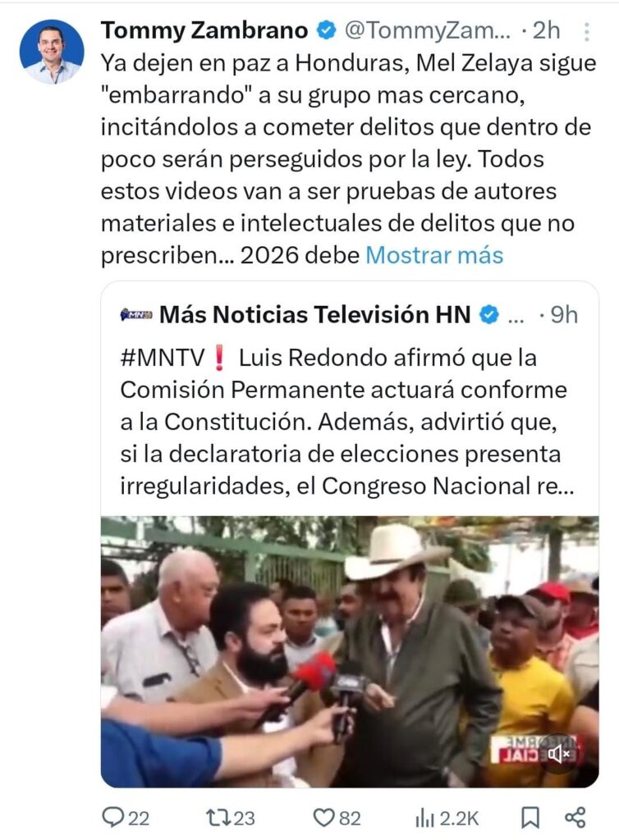This screenshot has height=840, width=619.
Task: View tweet analytics bar chart icon
Action: pos(425,818)
